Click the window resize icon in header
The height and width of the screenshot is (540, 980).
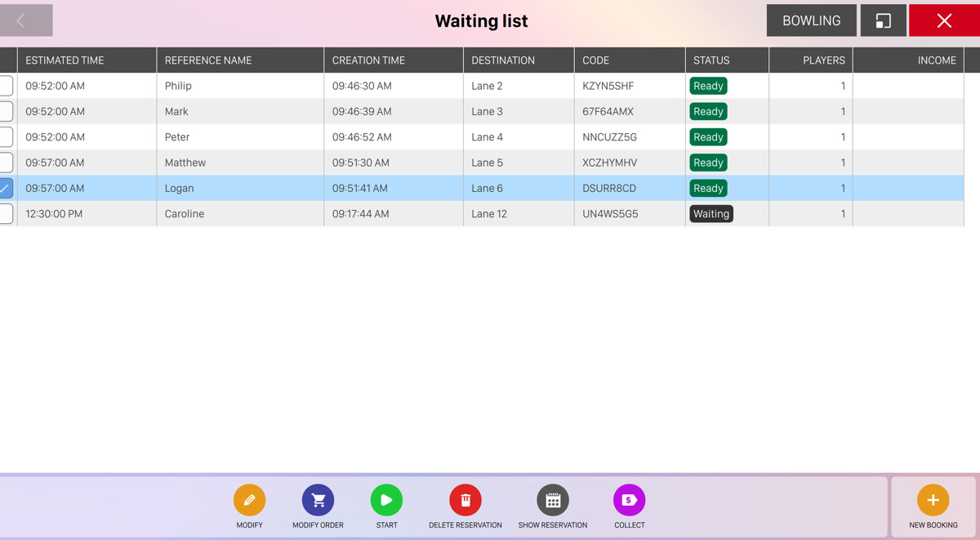883,20
